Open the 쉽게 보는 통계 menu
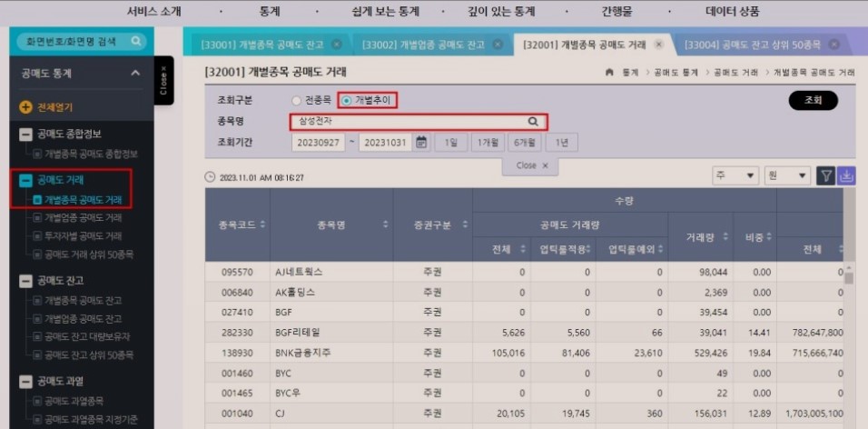 click(x=385, y=12)
